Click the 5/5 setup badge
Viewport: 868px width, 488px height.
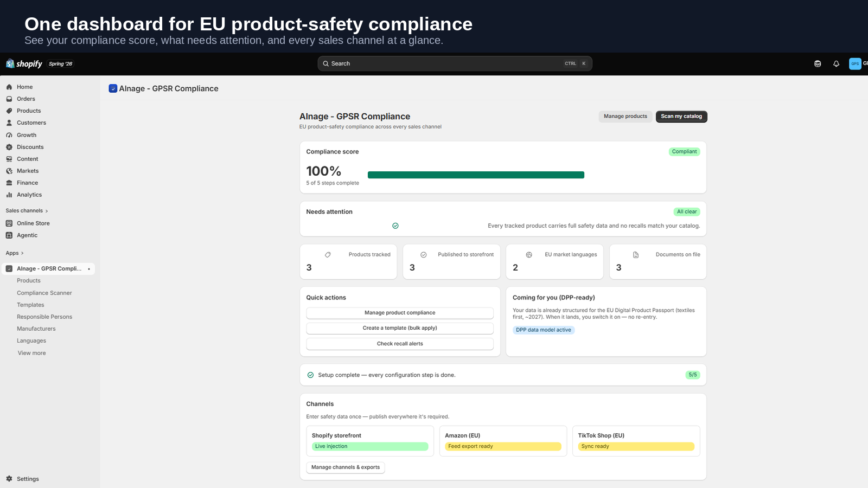693,375
